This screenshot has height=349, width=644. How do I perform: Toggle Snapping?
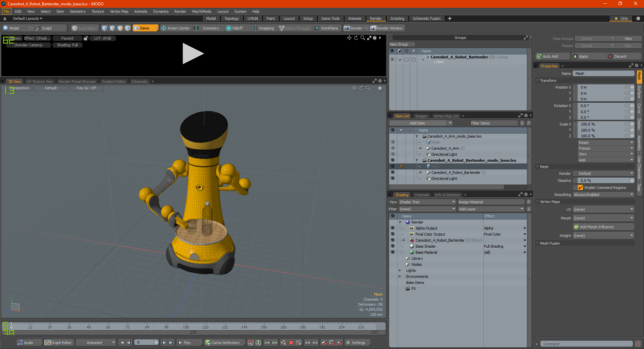(x=263, y=28)
